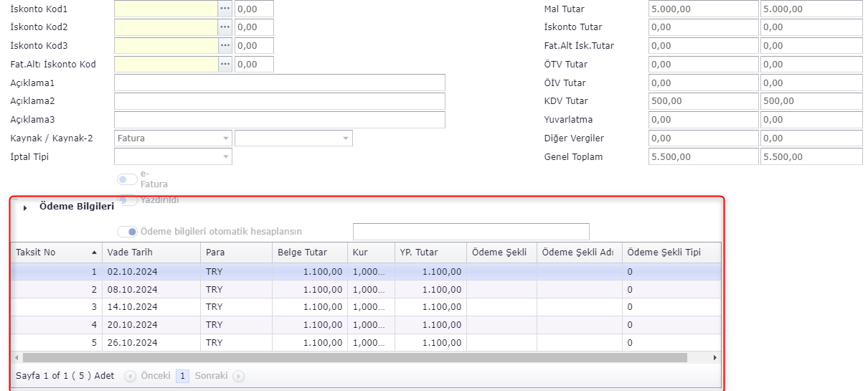Click the Sayfa 1 of 1 status text
This screenshot has height=391, width=868.
[65, 376]
